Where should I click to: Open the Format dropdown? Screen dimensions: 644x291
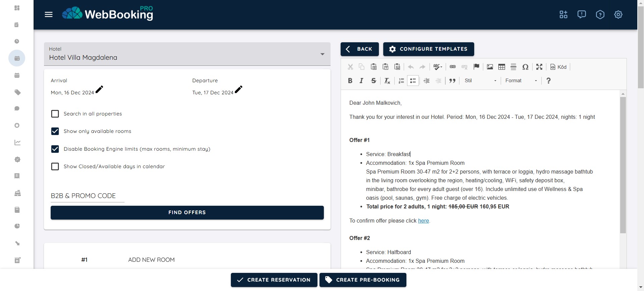click(521, 81)
